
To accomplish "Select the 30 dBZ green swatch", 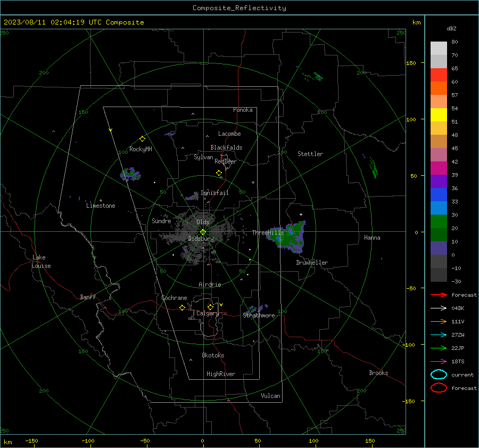I will point(439,221).
